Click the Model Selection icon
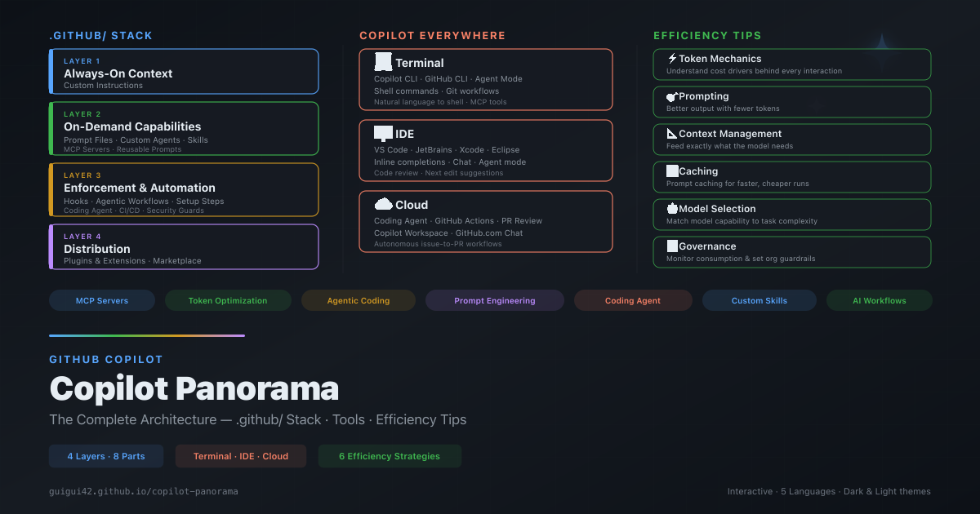Viewport: 980px width, 514px height. click(x=672, y=209)
